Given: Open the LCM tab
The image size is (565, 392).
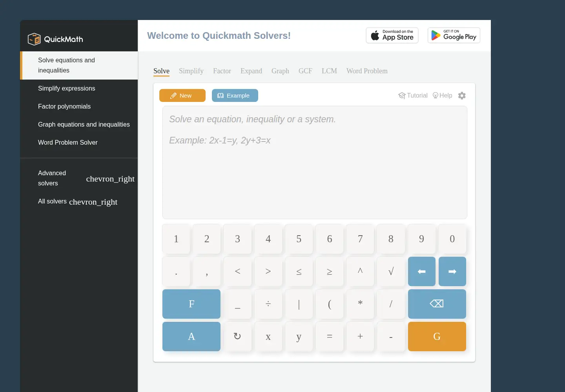Looking at the screenshot, I should pos(329,71).
